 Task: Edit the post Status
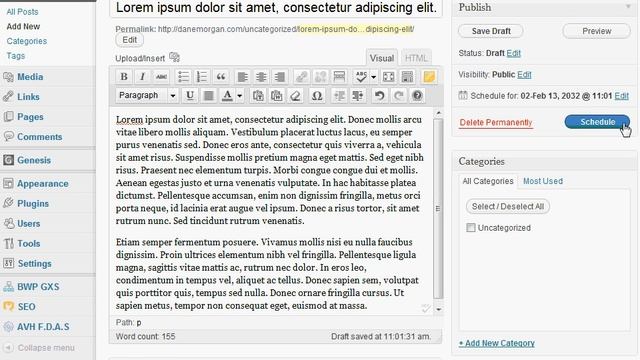click(x=513, y=53)
